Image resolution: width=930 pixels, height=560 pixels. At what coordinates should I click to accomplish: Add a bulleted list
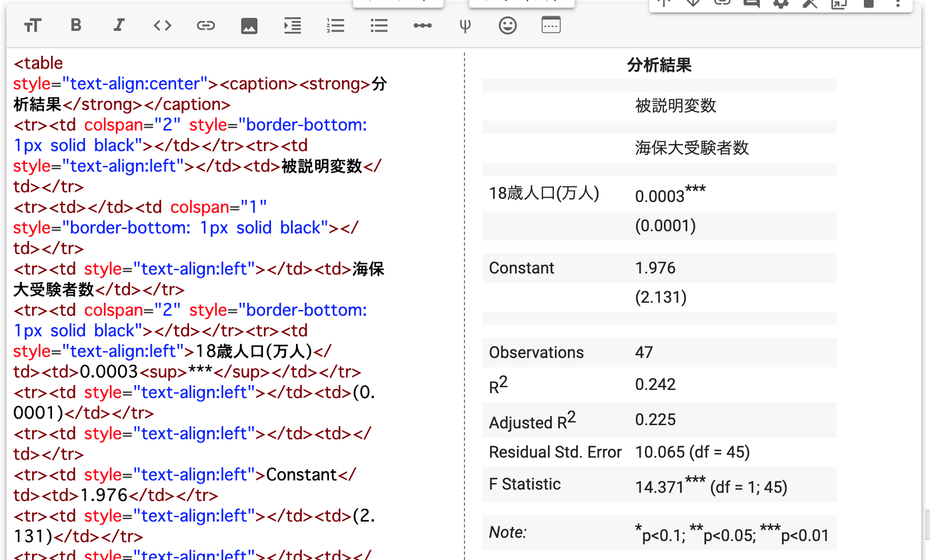point(379,25)
